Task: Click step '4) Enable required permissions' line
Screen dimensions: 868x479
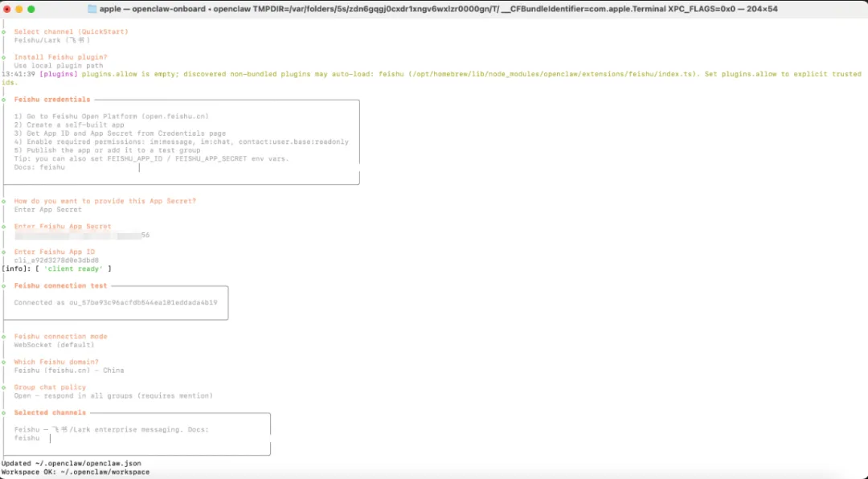Action: pos(181,141)
